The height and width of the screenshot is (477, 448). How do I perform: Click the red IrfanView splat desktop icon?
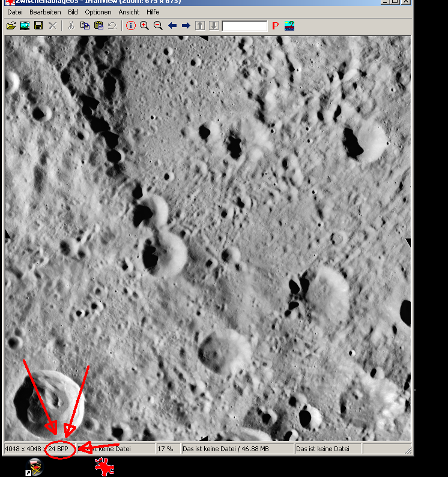coord(104,467)
